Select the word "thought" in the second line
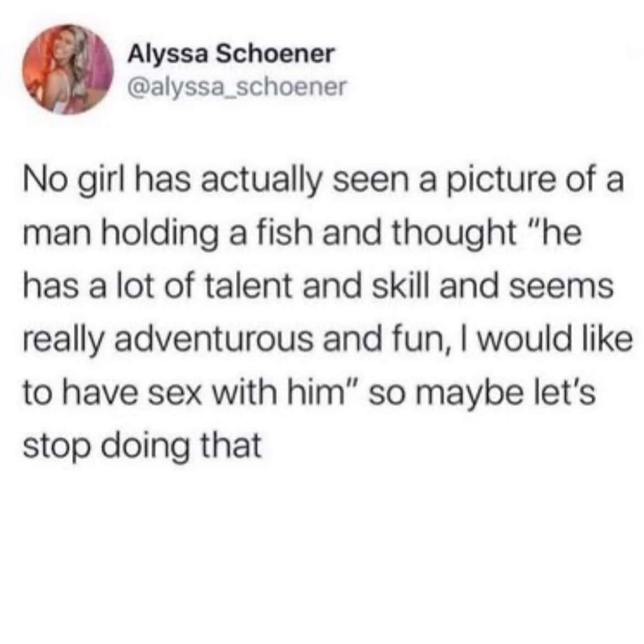This screenshot has height=644, width=644. click(455, 233)
